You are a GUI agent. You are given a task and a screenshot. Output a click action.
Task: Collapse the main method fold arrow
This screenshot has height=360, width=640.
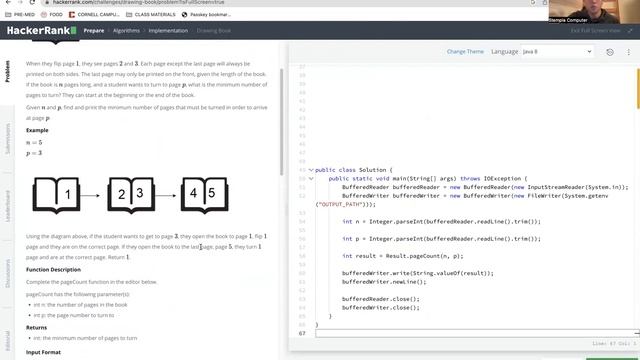point(311,178)
